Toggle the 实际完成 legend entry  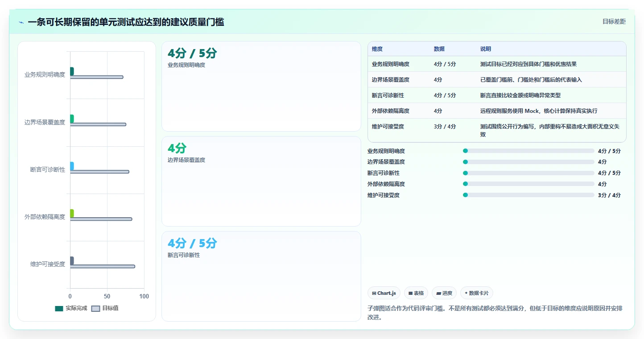point(71,308)
